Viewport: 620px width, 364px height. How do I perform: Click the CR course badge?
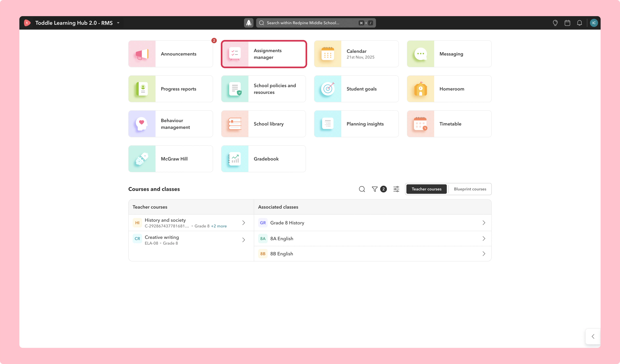[x=137, y=239]
